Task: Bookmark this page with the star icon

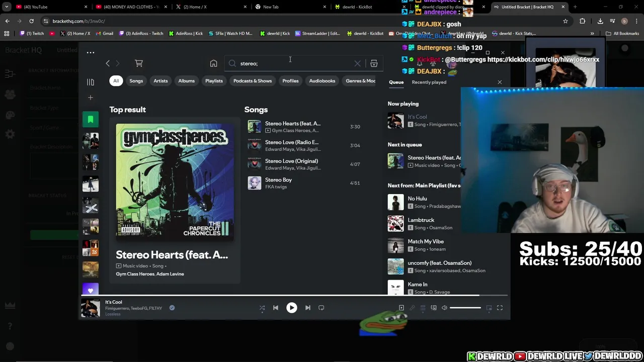Action: pos(566,21)
